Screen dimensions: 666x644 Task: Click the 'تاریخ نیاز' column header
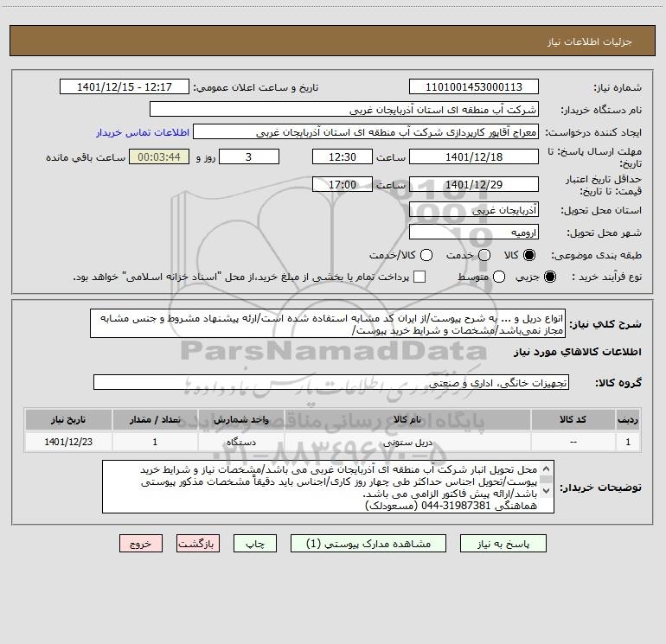click(x=68, y=419)
